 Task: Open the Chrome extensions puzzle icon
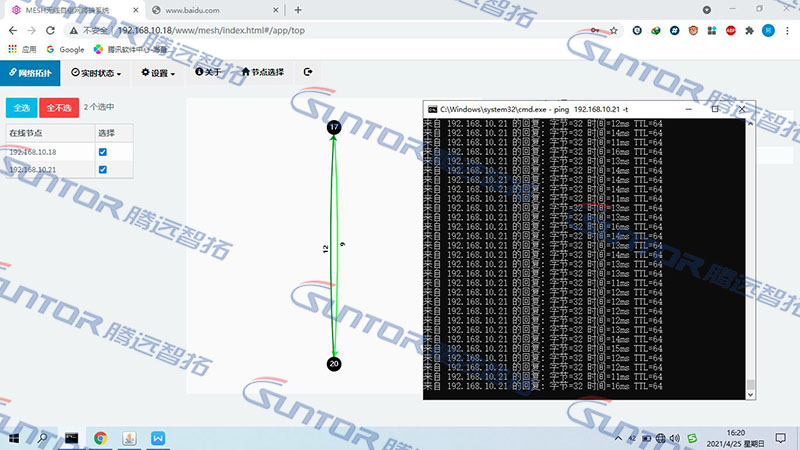[748, 30]
